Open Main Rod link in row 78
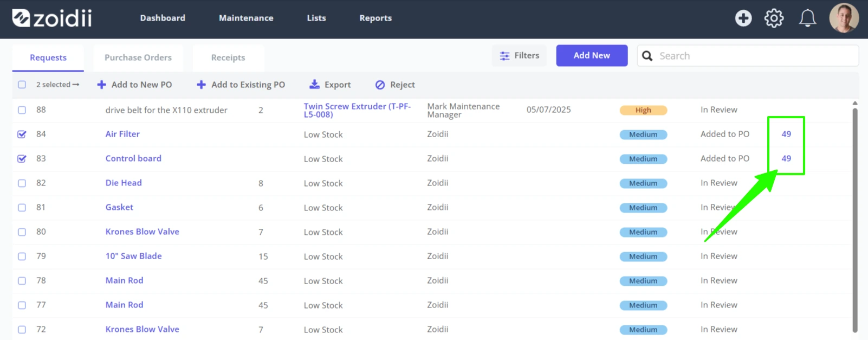This screenshot has height=340, width=868. (124, 280)
